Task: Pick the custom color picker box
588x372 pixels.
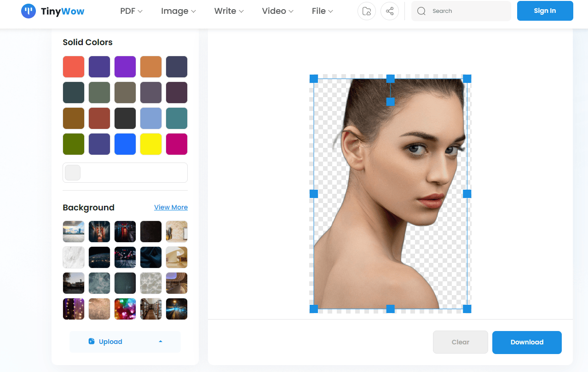Action: tap(73, 173)
